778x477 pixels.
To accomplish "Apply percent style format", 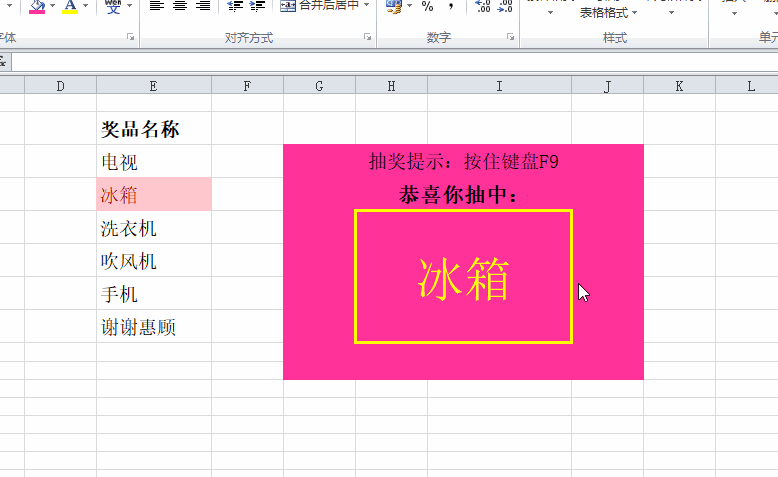I will [428, 6].
